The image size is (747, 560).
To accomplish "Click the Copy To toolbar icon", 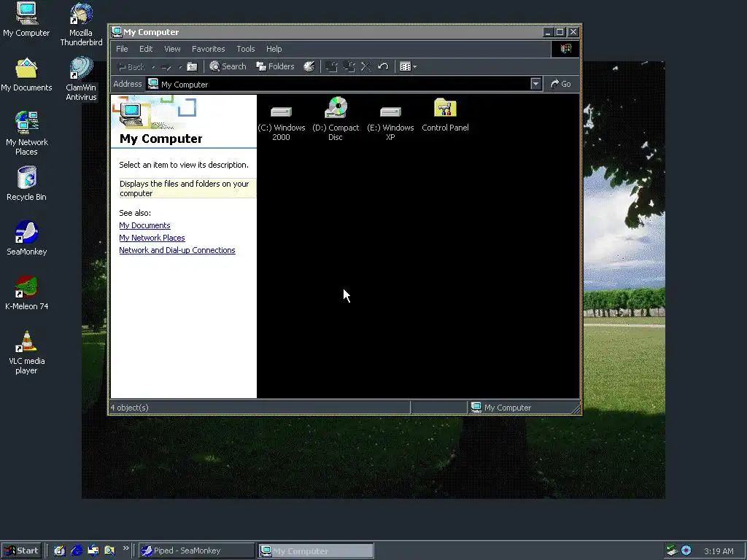I will point(349,66).
